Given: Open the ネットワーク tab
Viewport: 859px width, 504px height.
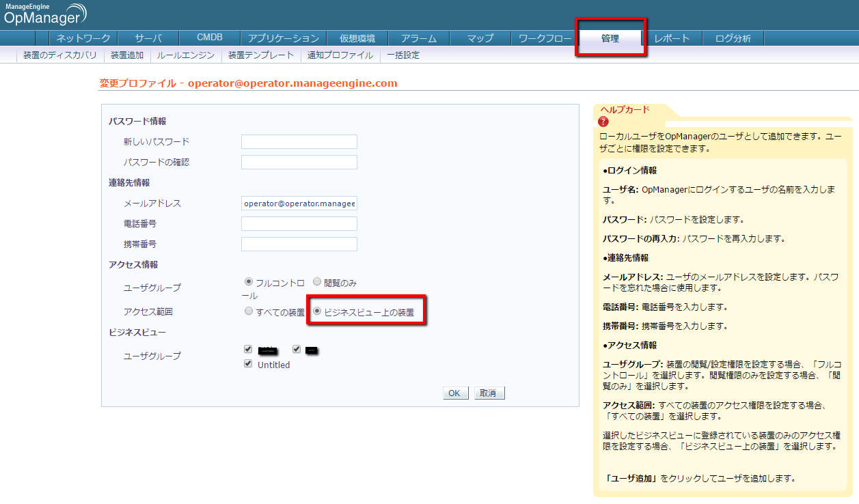Looking at the screenshot, I should pos(83,38).
